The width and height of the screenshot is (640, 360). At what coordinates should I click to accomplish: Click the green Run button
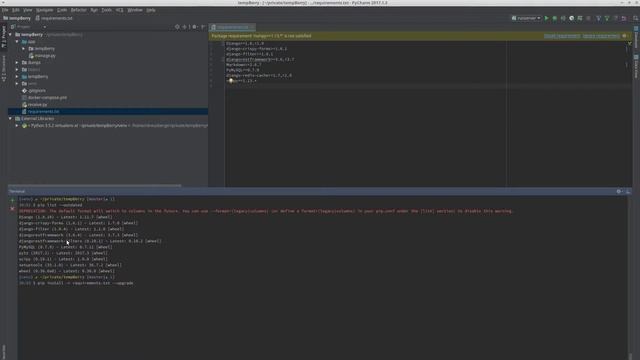(x=546, y=18)
